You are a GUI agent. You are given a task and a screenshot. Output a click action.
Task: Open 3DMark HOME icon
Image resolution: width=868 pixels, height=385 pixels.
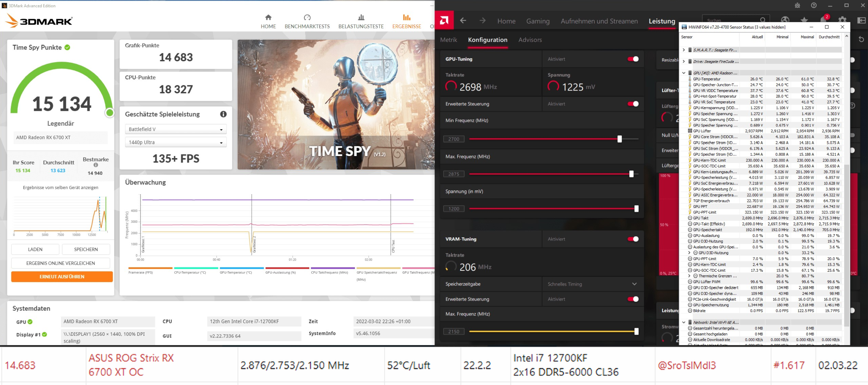[268, 21]
